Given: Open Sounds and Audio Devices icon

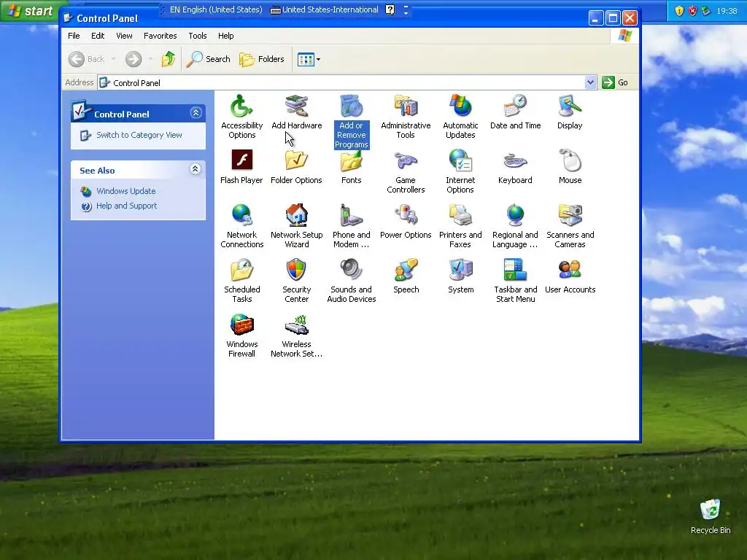Looking at the screenshot, I should [x=352, y=281].
